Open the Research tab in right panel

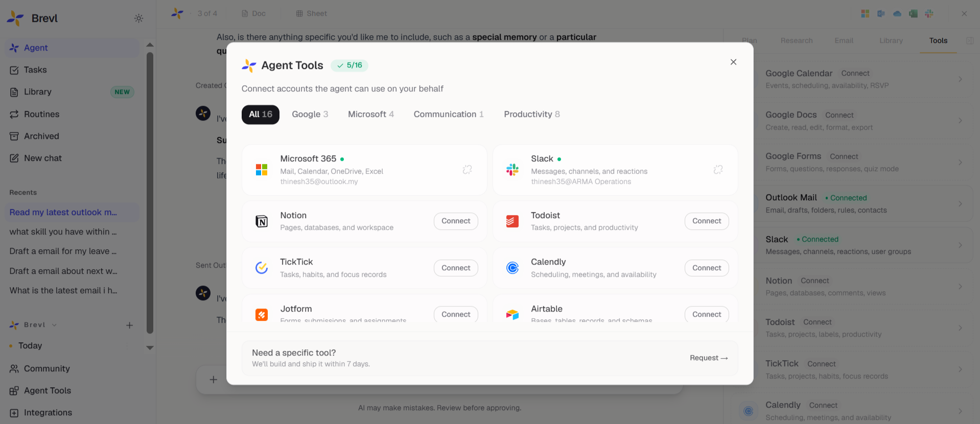(x=797, y=40)
